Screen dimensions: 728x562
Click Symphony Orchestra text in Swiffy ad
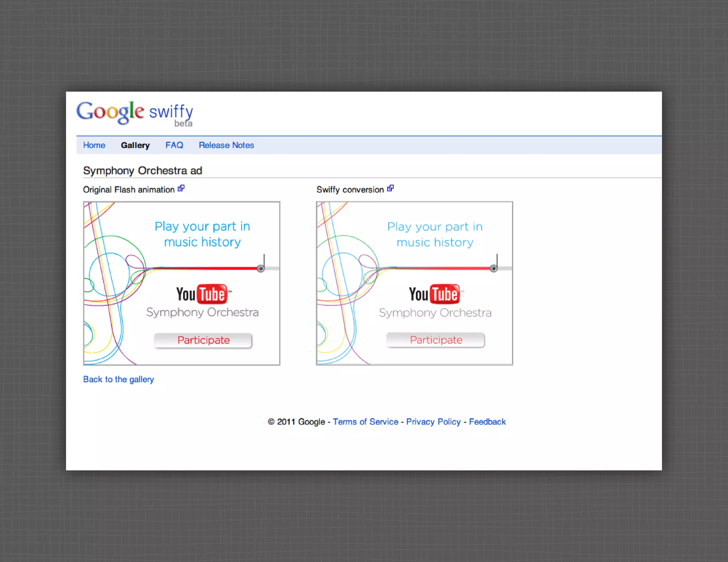pyautogui.click(x=435, y=313)
